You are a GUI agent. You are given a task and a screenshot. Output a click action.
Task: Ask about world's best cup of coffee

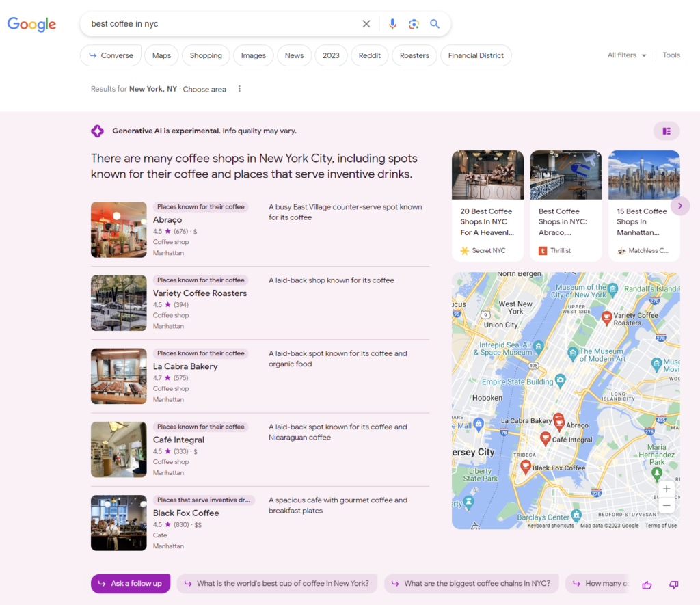pos(278,584)
